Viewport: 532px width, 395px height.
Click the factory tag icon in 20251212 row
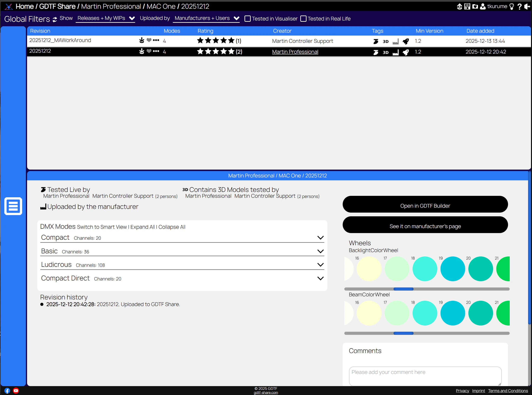tap(396, 52)
